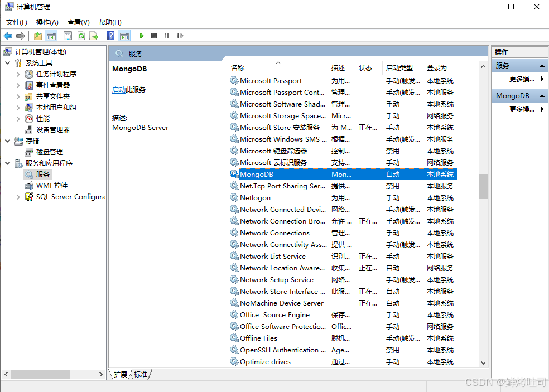Expand the SQL Server Configuration node arrow
The image size is (549, 392).
18,197
